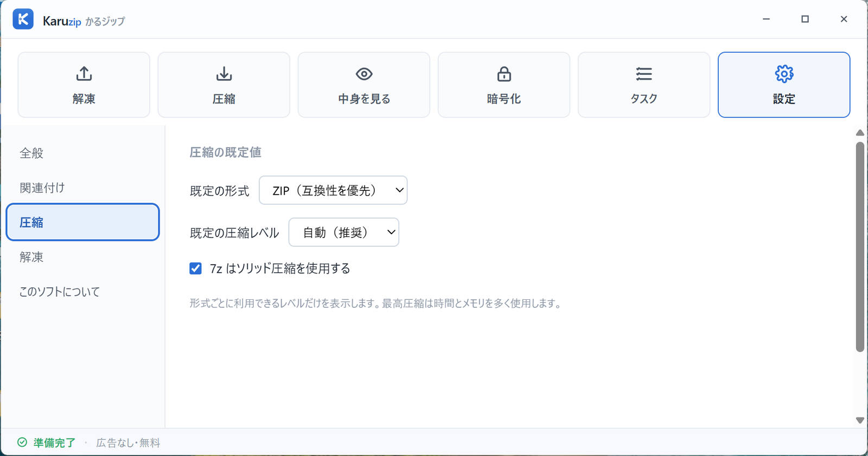Open the 既定の圧縮レベル 自動 dropdown
This screenshot has width=868, height=456.
344,232
